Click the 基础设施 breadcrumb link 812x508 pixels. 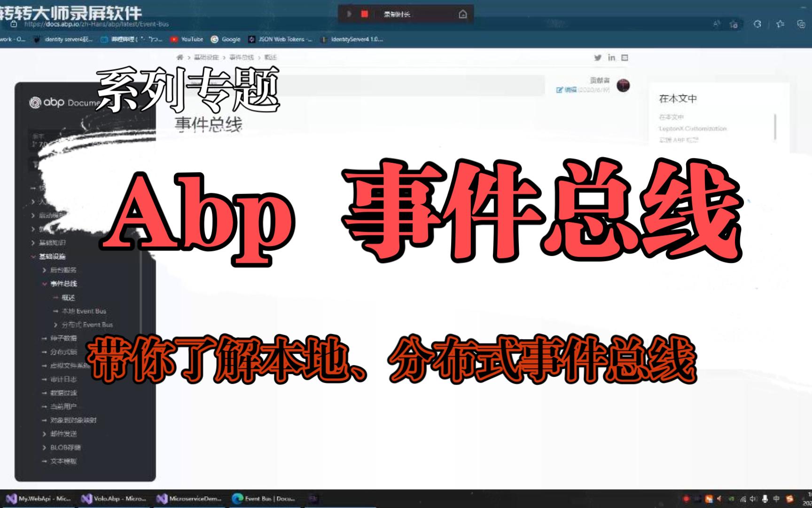[206, 57]
